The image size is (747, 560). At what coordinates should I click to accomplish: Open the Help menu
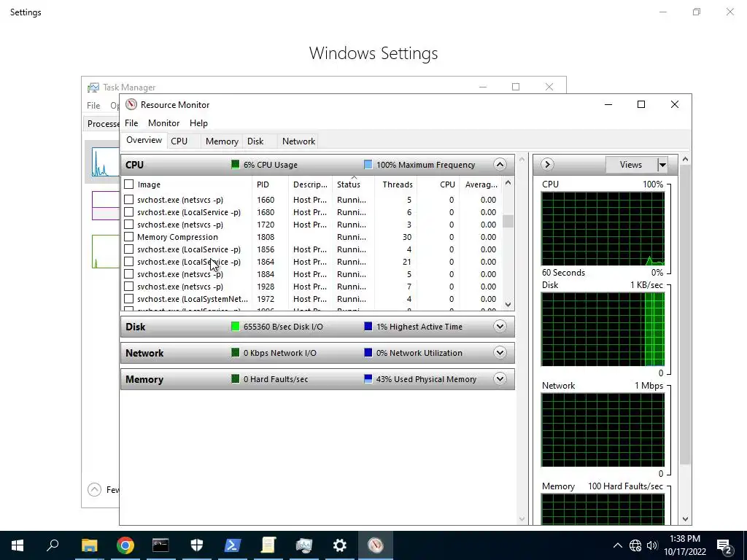coord(198,122)
